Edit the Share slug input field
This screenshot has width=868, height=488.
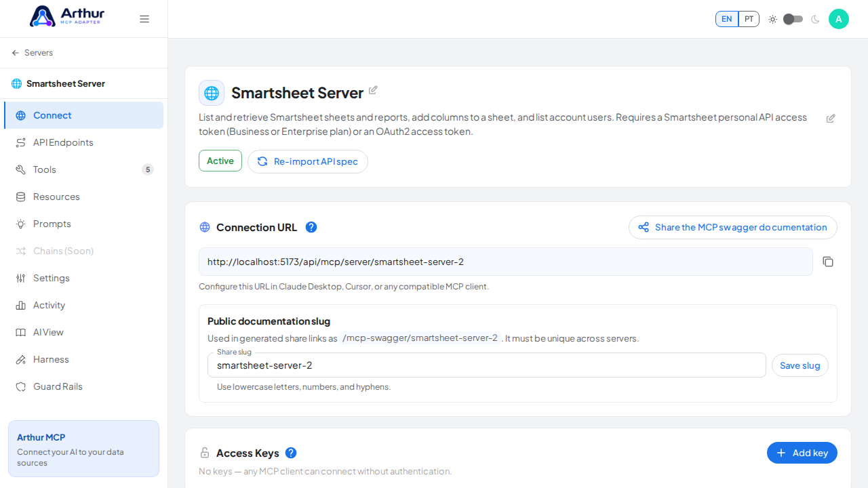click(x=487, y=365)
